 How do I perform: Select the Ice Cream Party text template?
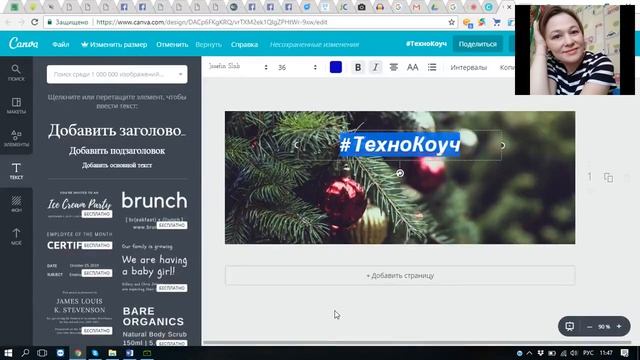point(79,204)
